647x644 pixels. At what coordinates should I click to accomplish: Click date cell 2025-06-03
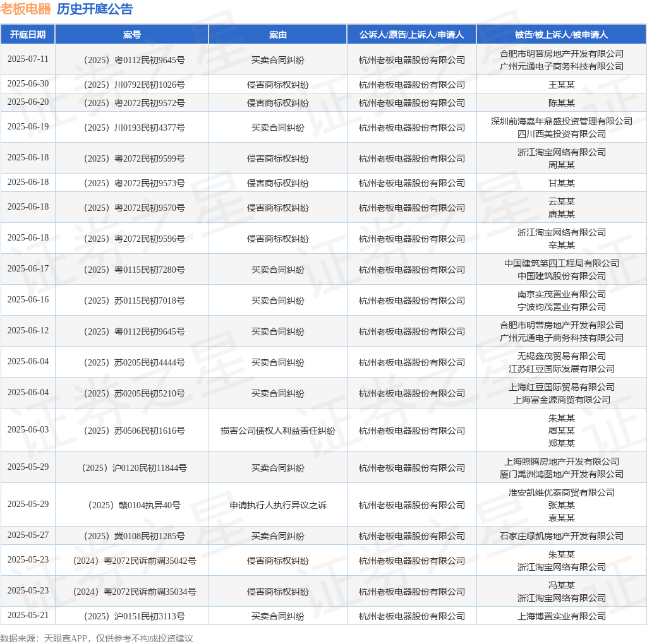point(28,429)
